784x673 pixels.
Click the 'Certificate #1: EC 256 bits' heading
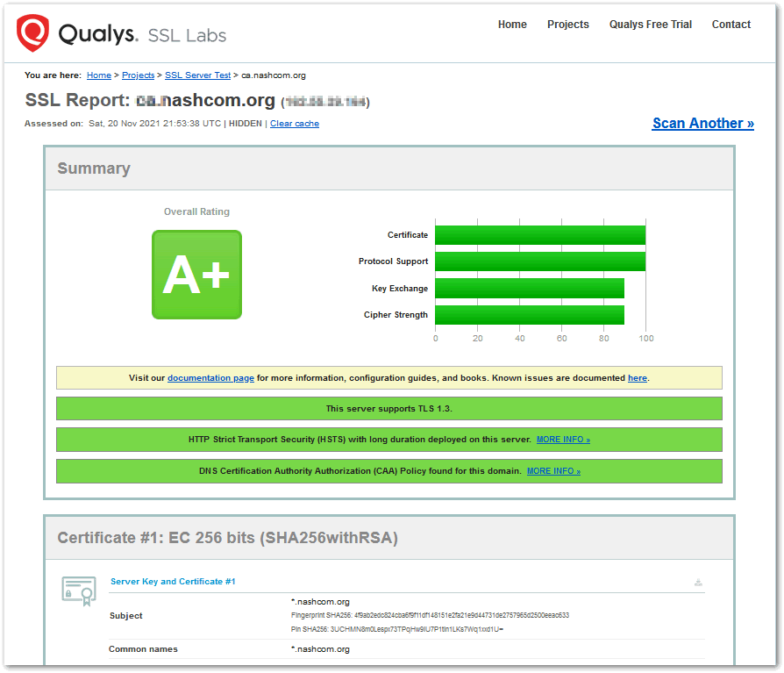coord(227,538)
